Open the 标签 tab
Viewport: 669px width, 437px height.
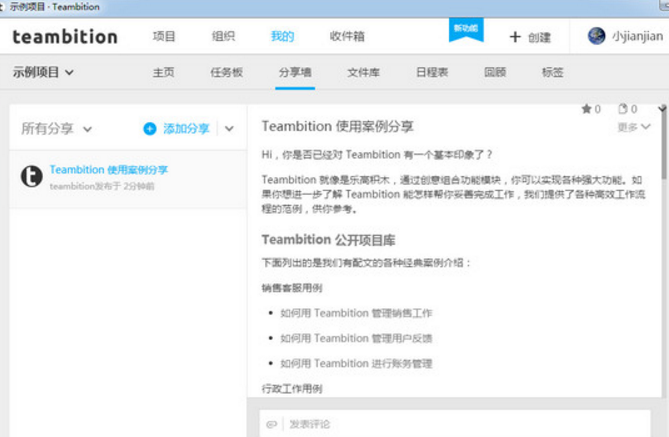553,72
